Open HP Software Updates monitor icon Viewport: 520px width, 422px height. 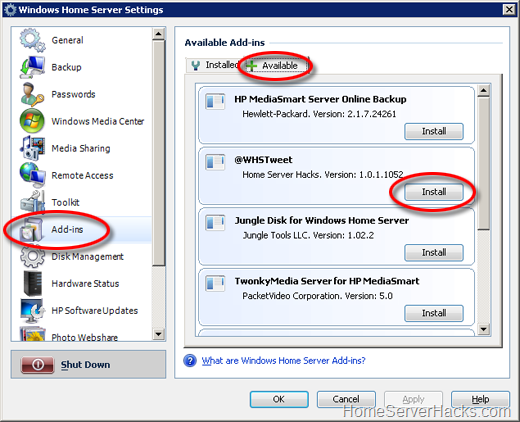click(32, 310)
